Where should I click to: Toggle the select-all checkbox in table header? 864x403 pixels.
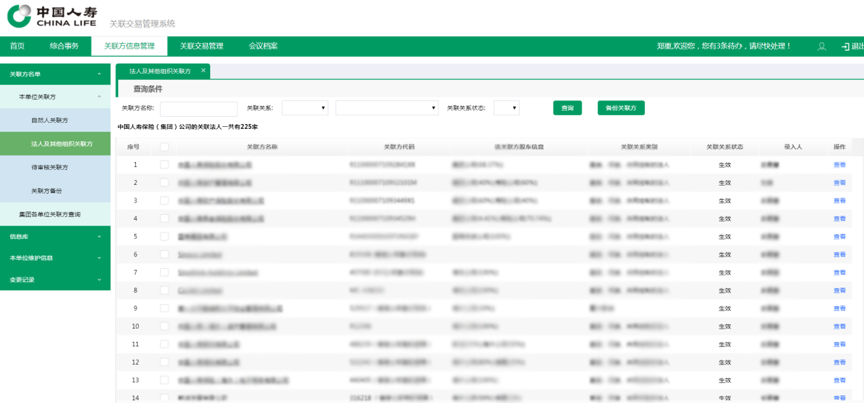pos(164,147)
